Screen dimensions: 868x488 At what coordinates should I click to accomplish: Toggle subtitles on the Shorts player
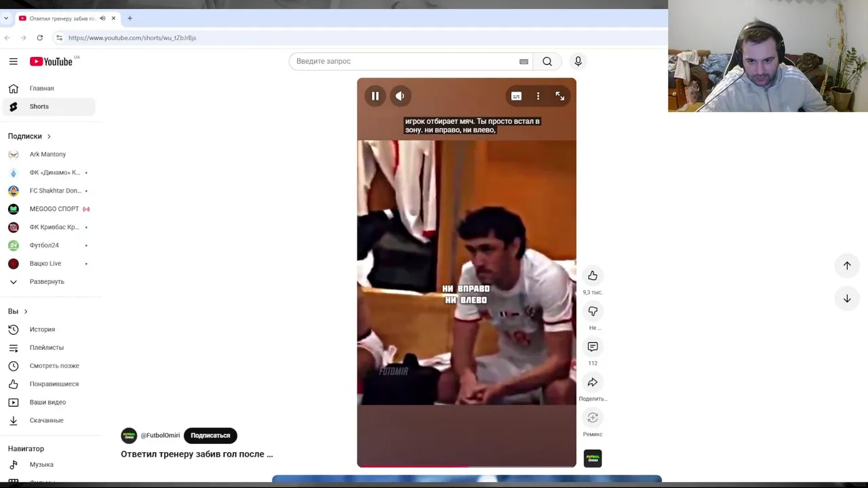tap(516, 96)
